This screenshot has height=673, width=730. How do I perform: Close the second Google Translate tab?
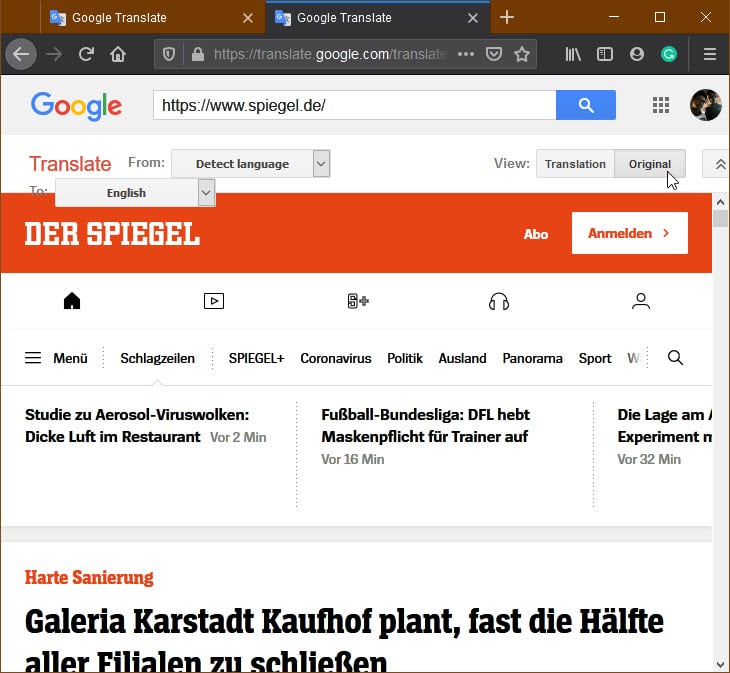pos(473,18)
